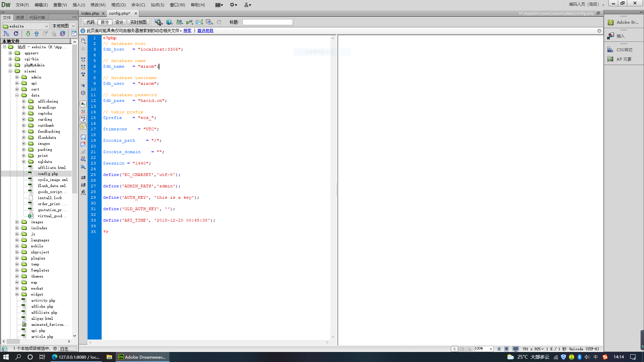Click the Expand files panel icon
The image size is (644, 362).
coord(74,34)
